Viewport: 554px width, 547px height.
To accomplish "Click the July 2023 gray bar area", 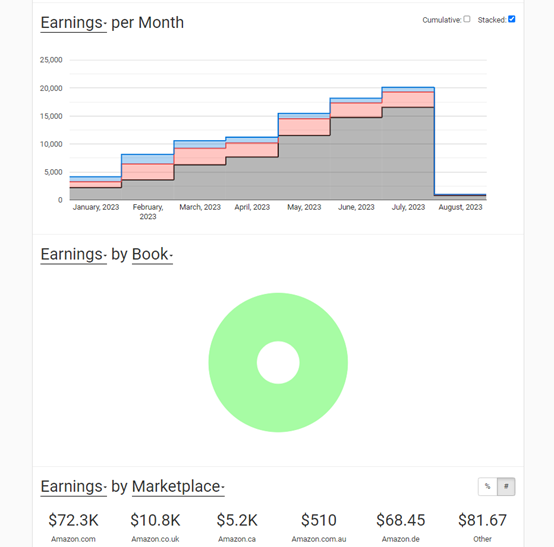I will point(408,154).
